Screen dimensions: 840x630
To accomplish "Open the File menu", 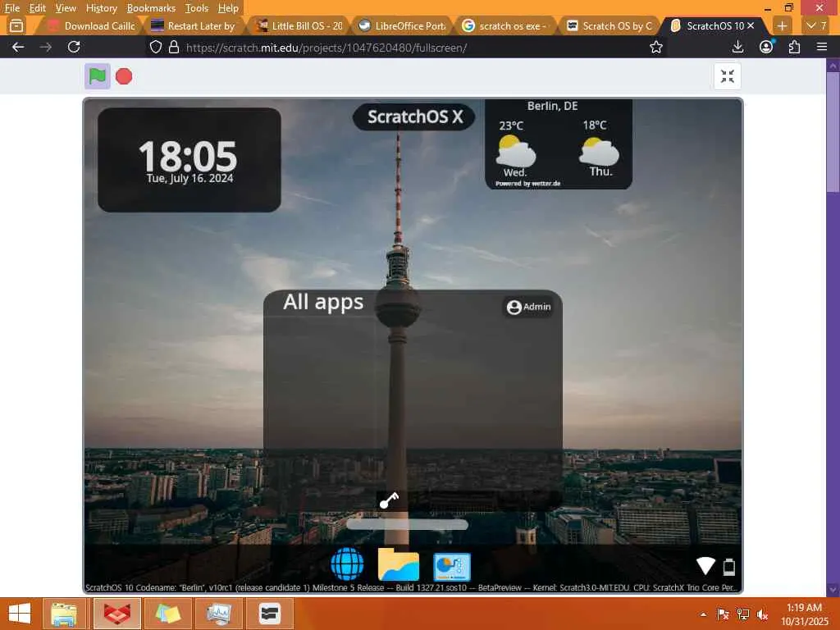I will tap(11, 8).
